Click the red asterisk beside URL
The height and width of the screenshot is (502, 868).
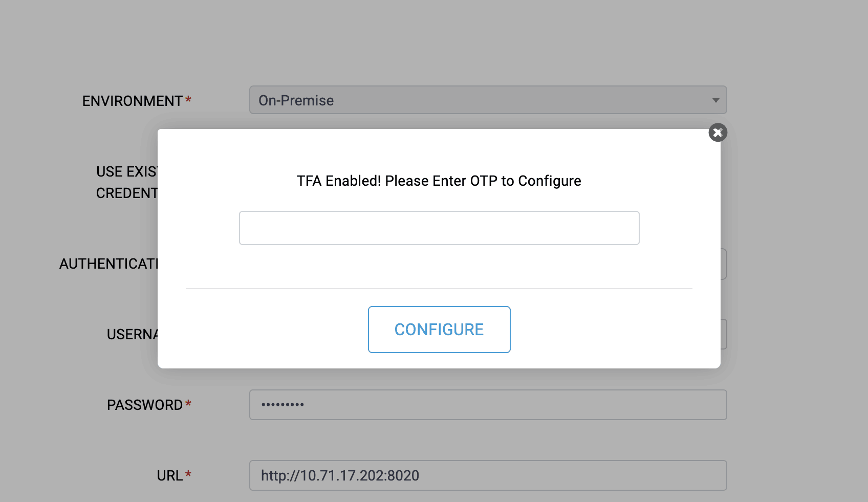coord(188,474)
